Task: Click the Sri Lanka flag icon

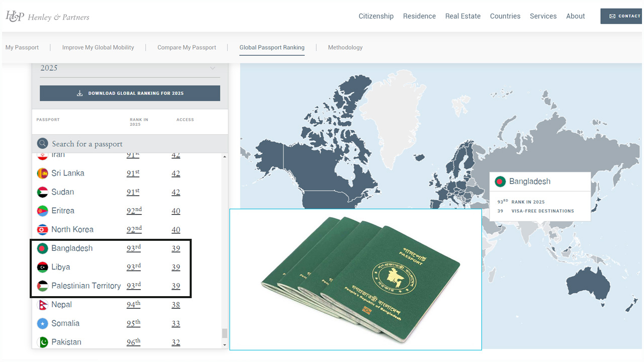Action: coord(43,173)
